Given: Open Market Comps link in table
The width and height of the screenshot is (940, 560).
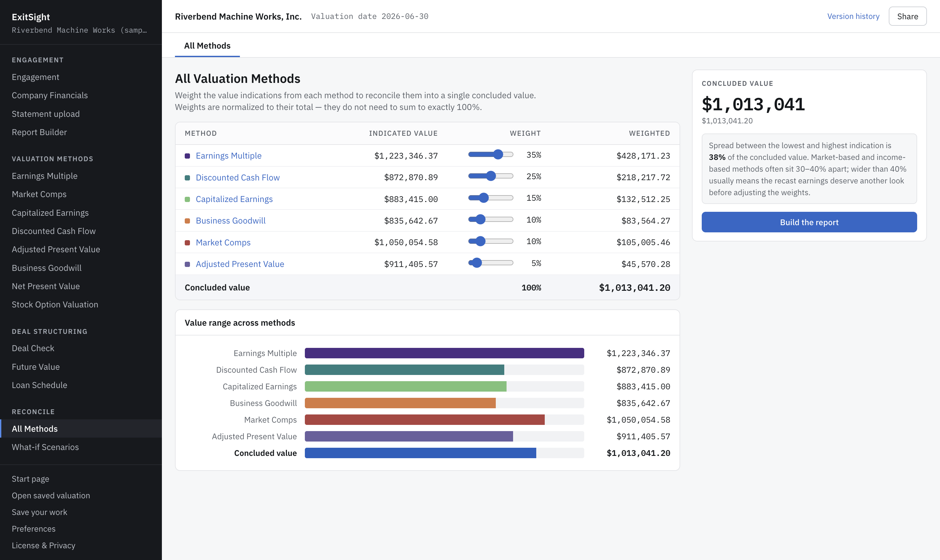Looking at the screenshot, I should (x=223, y=243).
